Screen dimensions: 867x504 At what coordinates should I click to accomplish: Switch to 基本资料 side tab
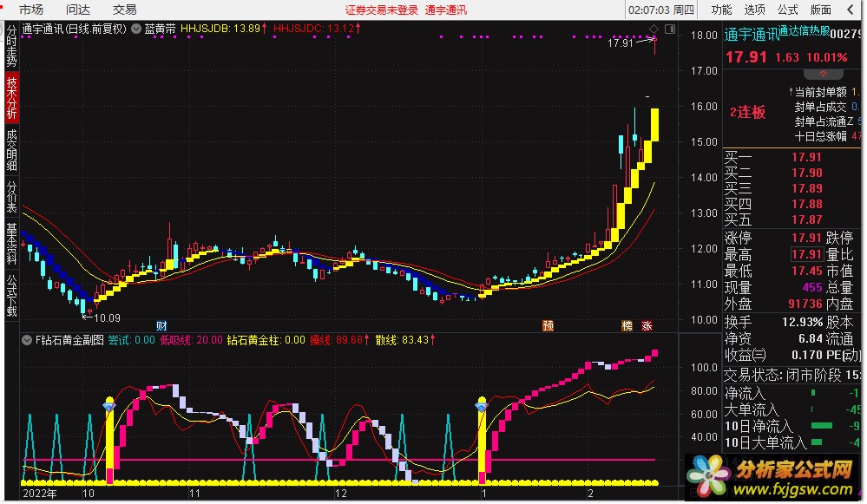[x=11, y=243]
